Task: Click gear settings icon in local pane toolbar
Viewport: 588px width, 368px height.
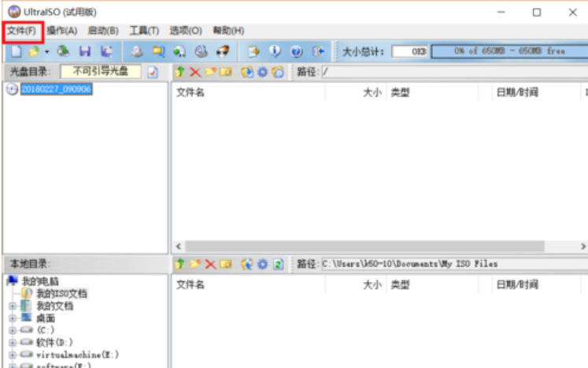Action: point(262,263)
